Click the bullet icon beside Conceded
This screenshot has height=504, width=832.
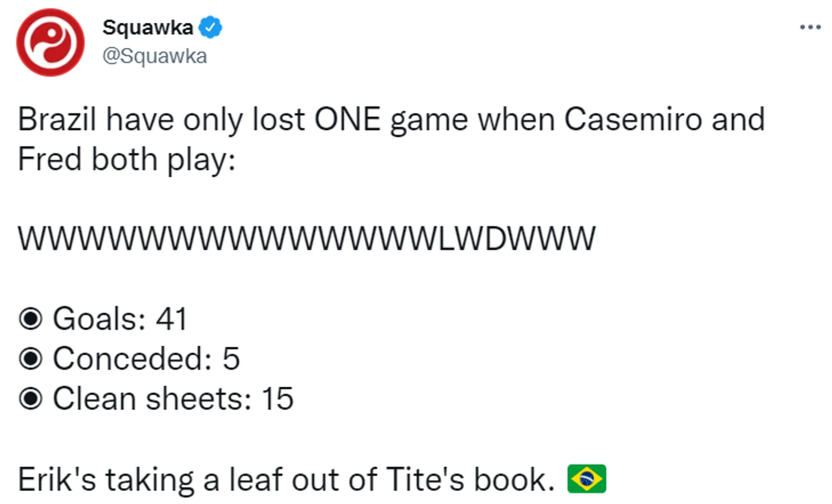point(30,359)
